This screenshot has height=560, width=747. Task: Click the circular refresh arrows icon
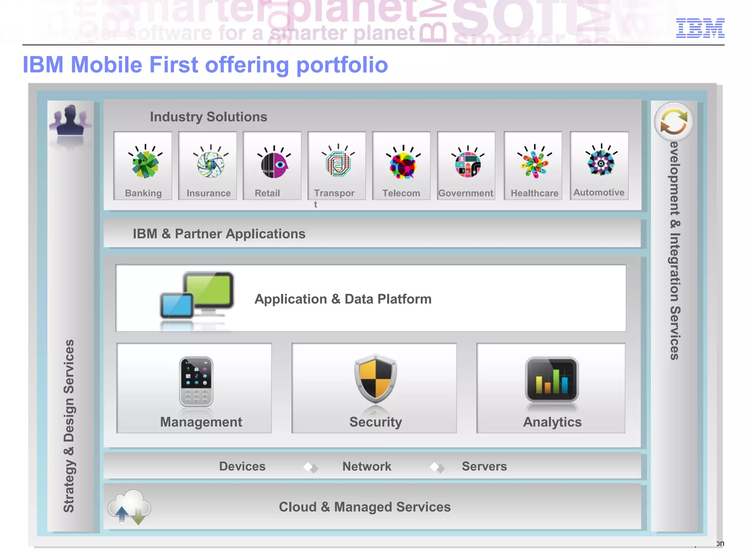pyautogui.click(x=673, y=122)
